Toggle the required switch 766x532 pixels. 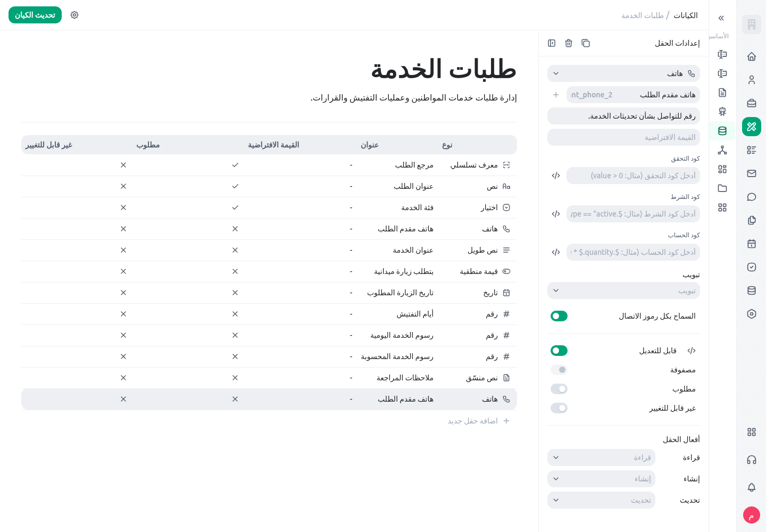point(559,389)
